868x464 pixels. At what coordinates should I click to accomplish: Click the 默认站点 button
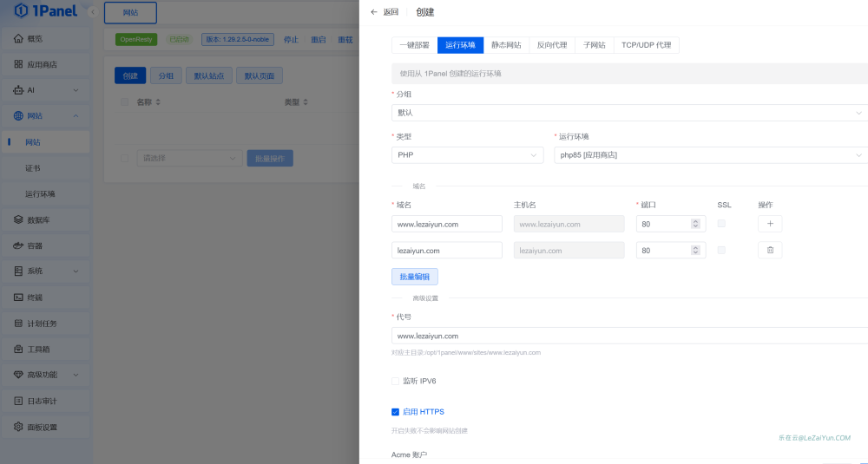tap(209, 75)
